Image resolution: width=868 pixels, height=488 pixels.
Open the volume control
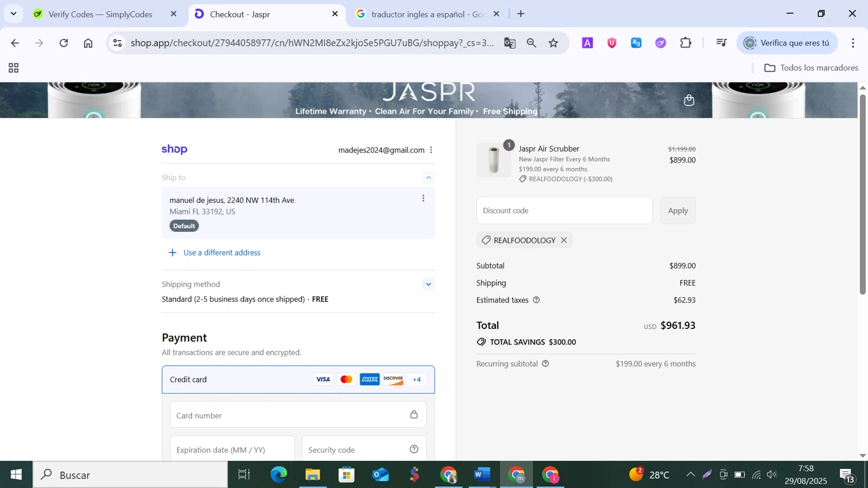tap(772, 475)
